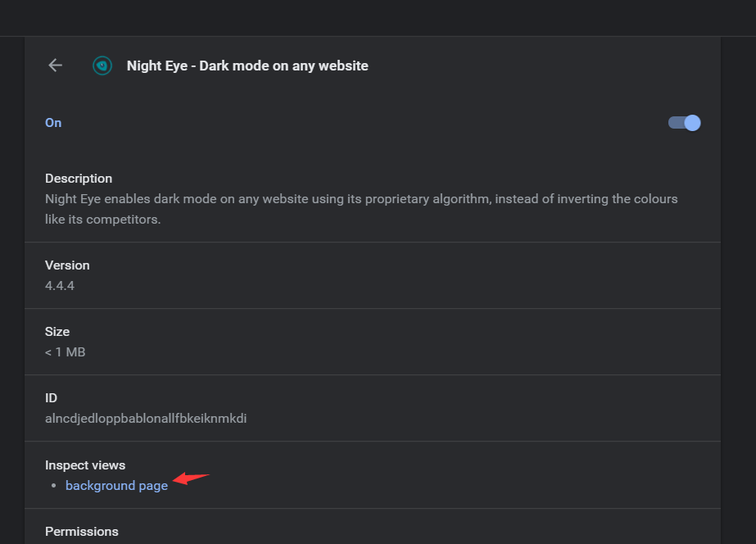Click the version number 4.4.4
This screenshot has width=756, height=544.
pyautogui.click(x=60, y=286)
